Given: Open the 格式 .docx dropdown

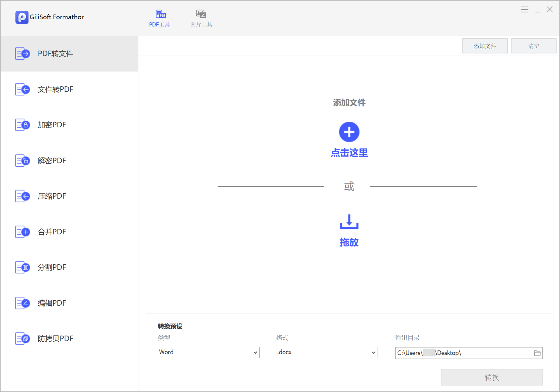Looking at the screenshot, I should point(327,352).
